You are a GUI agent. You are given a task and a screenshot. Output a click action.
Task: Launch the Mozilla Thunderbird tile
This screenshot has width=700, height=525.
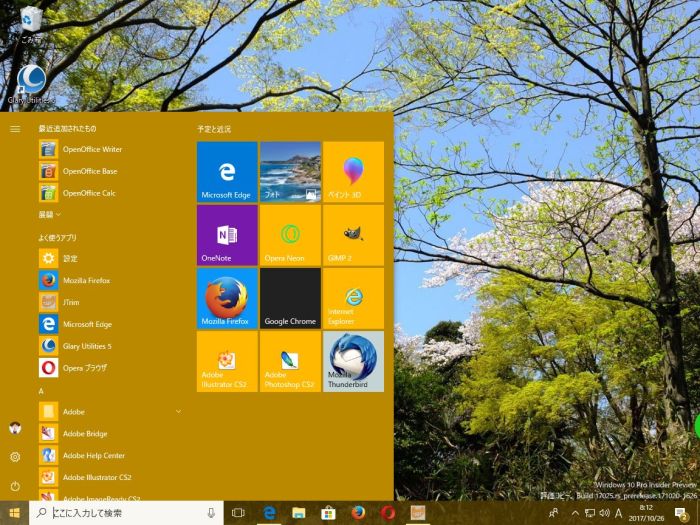point(353,361)
